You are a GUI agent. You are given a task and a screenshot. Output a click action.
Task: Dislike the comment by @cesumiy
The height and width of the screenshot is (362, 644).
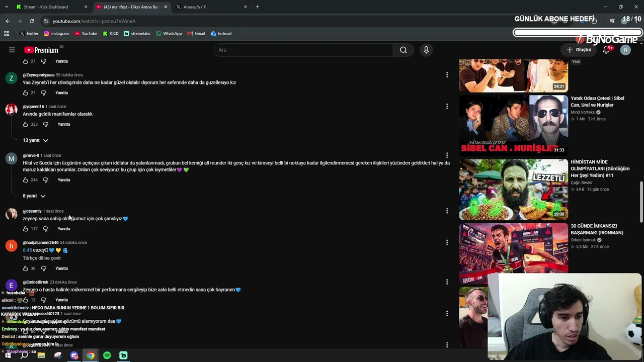pos(45,229)
